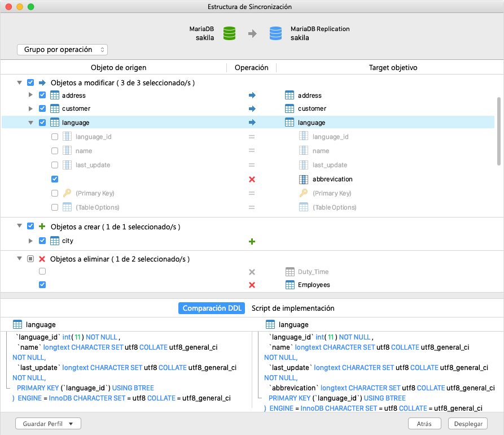Collapse the Objetos a modificar section

click(19, 82)
